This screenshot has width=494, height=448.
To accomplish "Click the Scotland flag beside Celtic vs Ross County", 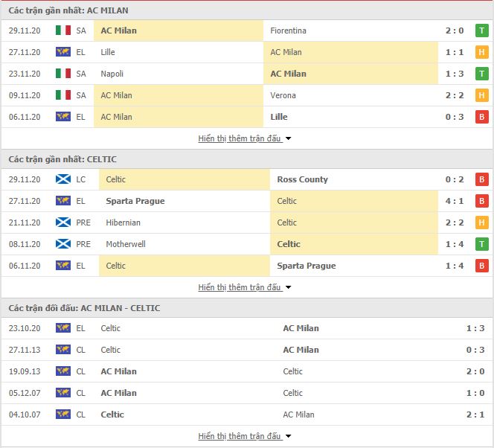I will tap(63, 179).
